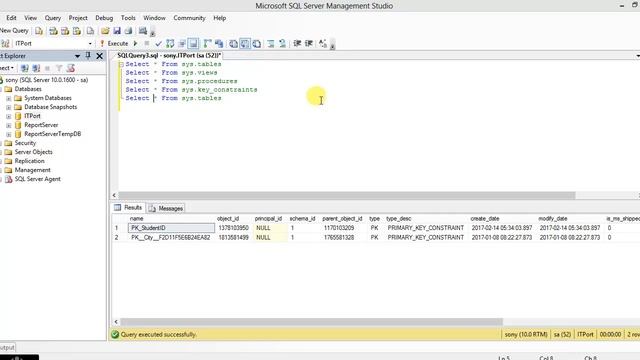Switch to Results to File
This screenshot has width=640, height=360.
[x=257, y=43]
